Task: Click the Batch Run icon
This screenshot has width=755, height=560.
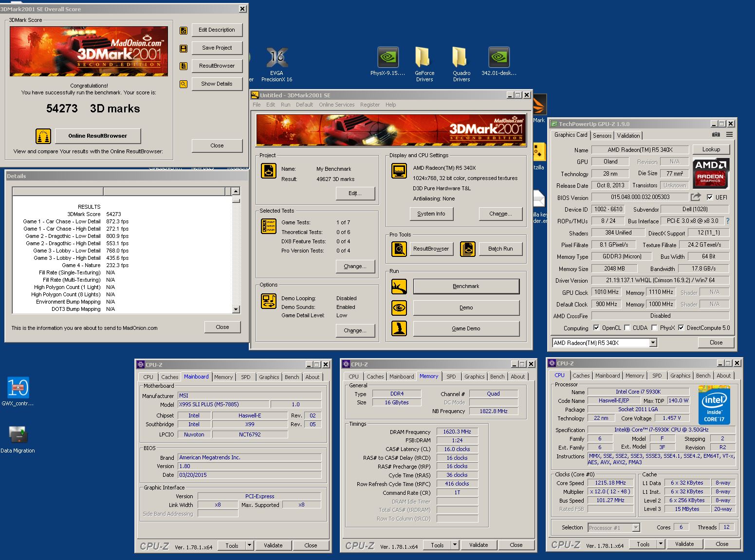Action: tap(468, 249)
